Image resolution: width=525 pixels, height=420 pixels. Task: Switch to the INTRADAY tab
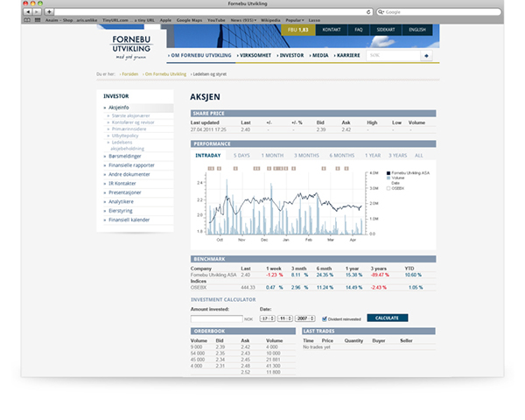coord(208,156)
